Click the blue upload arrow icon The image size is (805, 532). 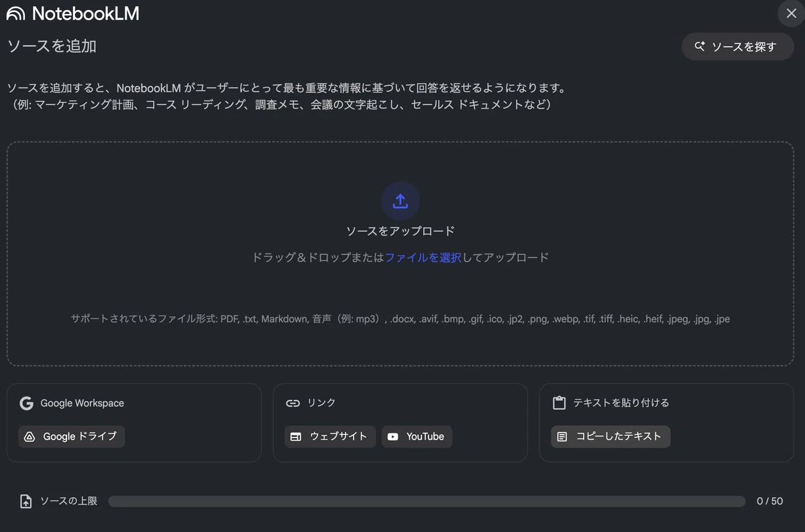pos(400,201)
